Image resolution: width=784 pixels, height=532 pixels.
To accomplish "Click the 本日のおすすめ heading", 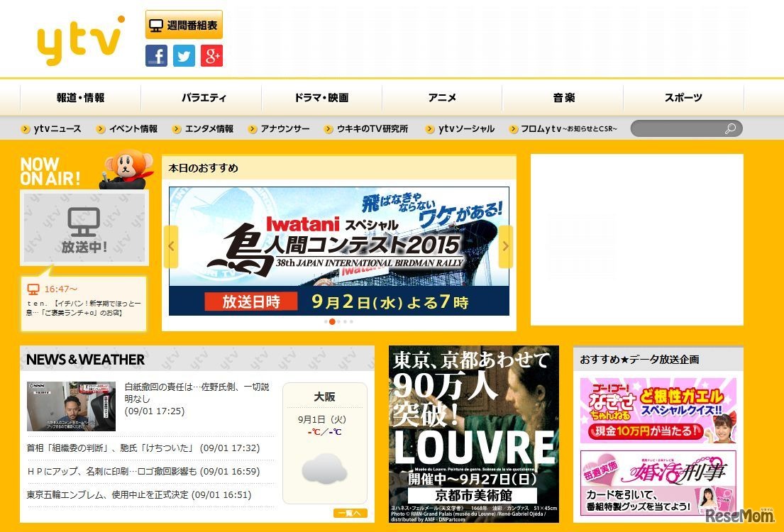I will 203,168.
